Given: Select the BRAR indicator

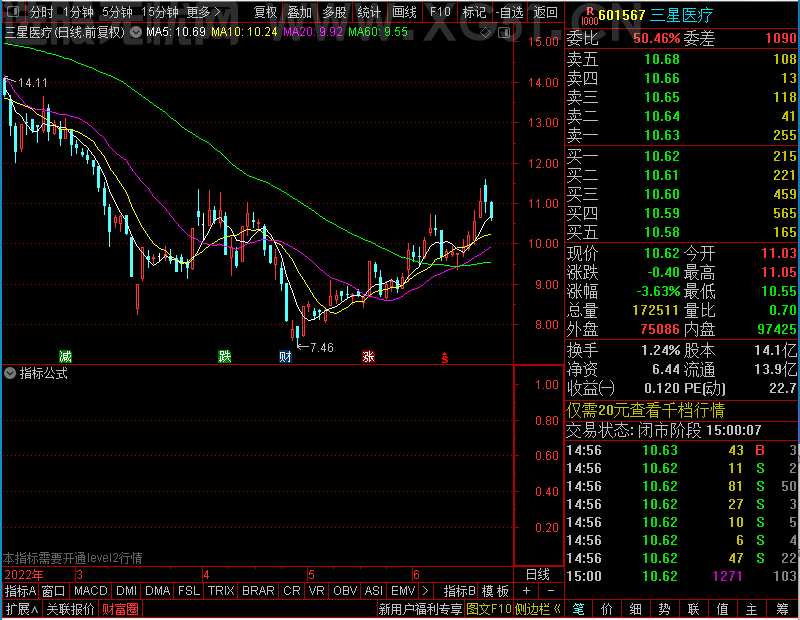Looking at the screenshot, I should [258, 590].
